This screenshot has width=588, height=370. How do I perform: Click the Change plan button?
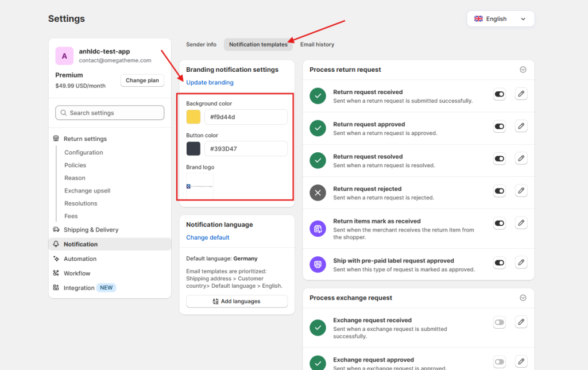click(142, 80)
